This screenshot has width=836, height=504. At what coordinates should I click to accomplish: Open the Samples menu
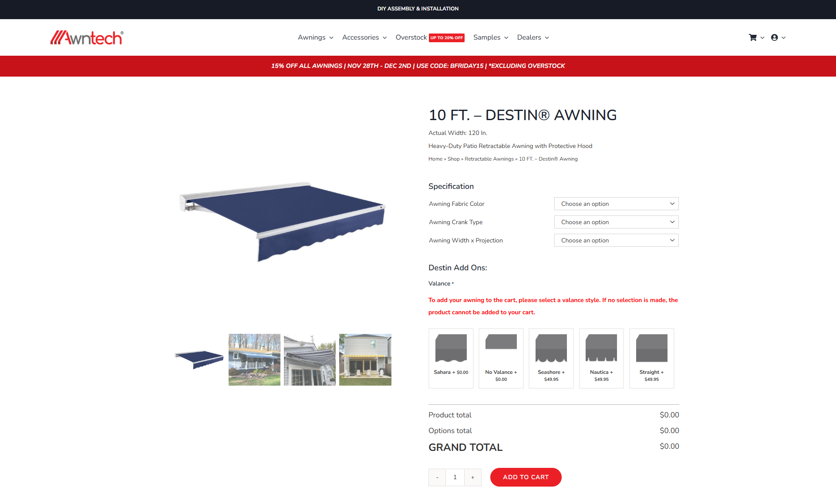tap(491, 37)
